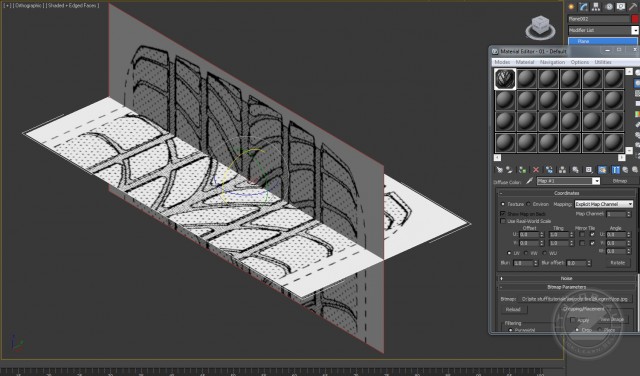Click the Make Unique icon

562,170
